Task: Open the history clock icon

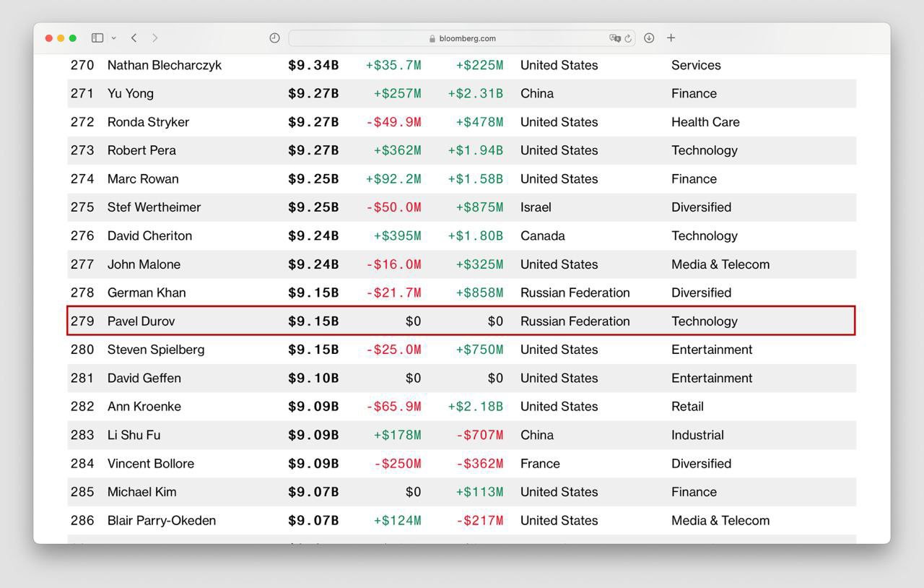Action: point(274,38)
